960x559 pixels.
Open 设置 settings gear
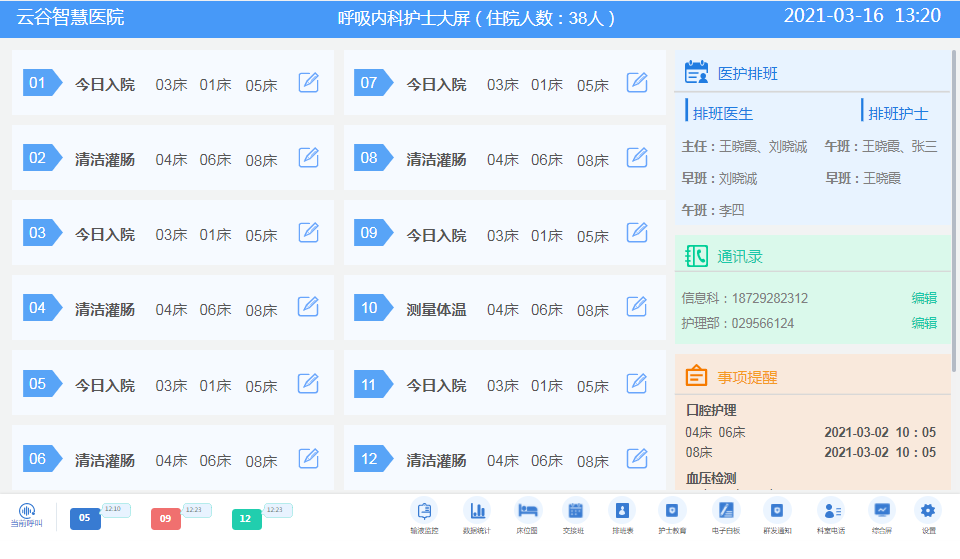(929, 509)
